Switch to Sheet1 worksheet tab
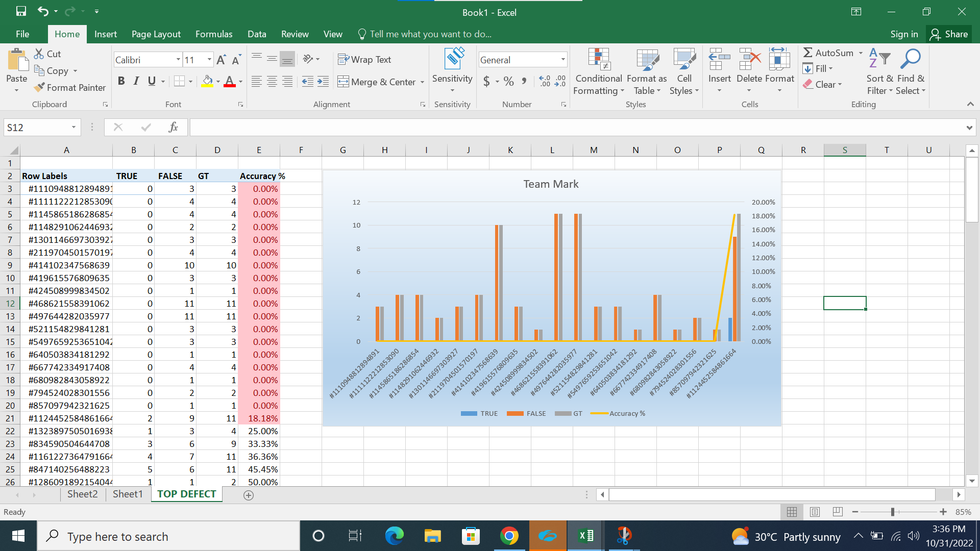 [128, 494]
